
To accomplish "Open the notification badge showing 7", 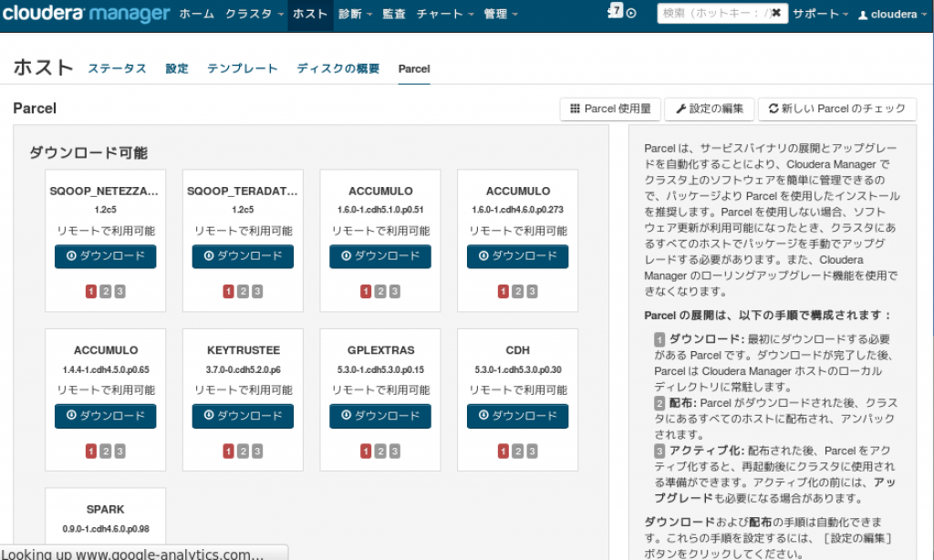I will (616, 11).
